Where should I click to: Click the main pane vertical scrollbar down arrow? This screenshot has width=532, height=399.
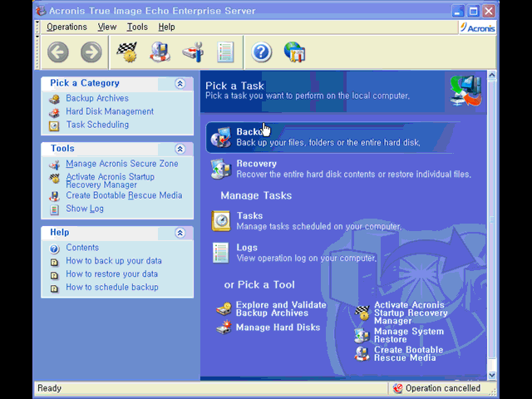coord(491,375)
